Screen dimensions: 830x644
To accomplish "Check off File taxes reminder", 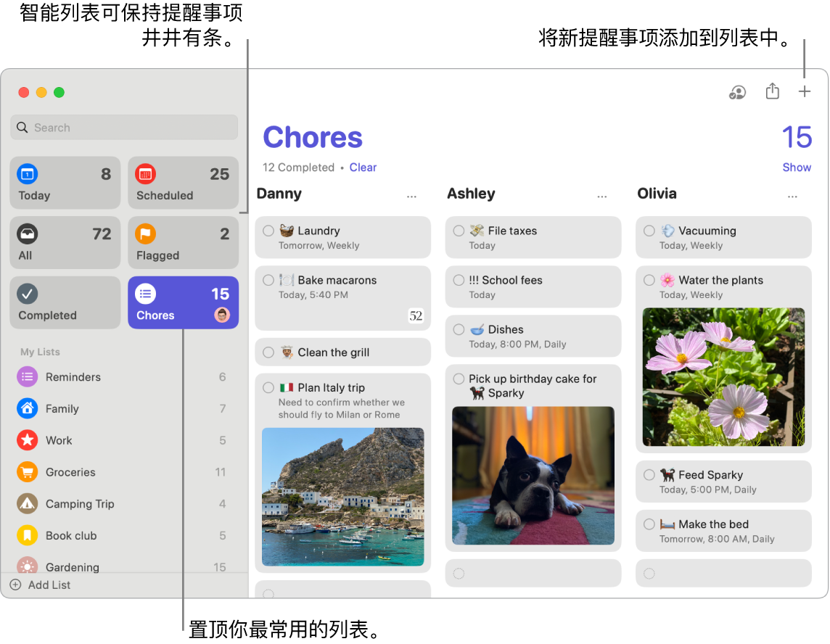I will 459,231.
